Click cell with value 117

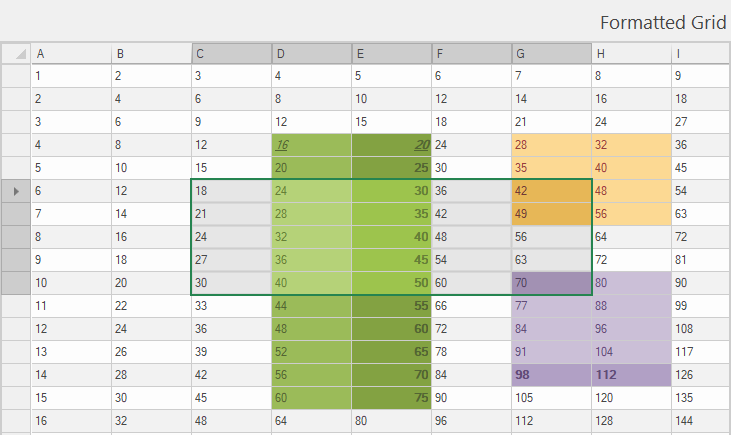tap(700, 351)
